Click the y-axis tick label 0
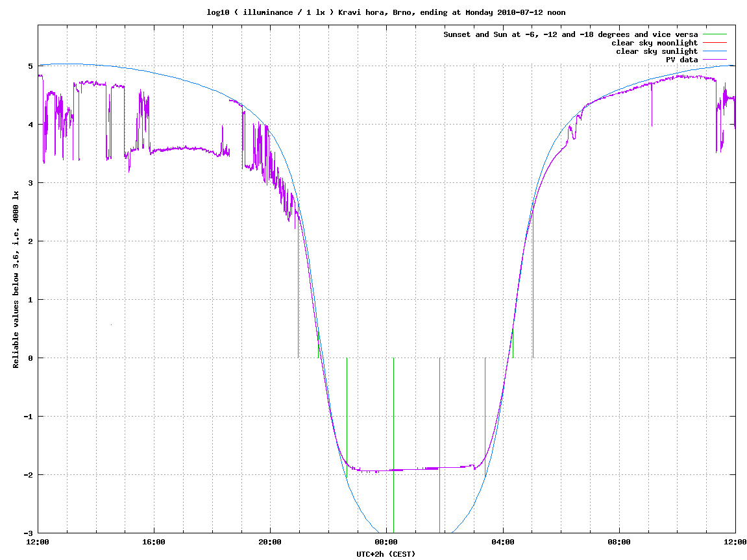The width and height of the screenshot is (747, 560). (31, 358)
